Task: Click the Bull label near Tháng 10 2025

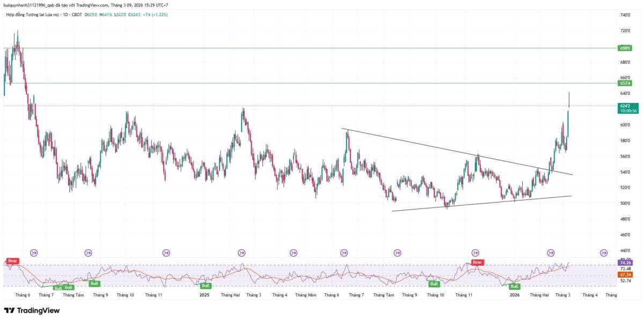Action: 434,284
